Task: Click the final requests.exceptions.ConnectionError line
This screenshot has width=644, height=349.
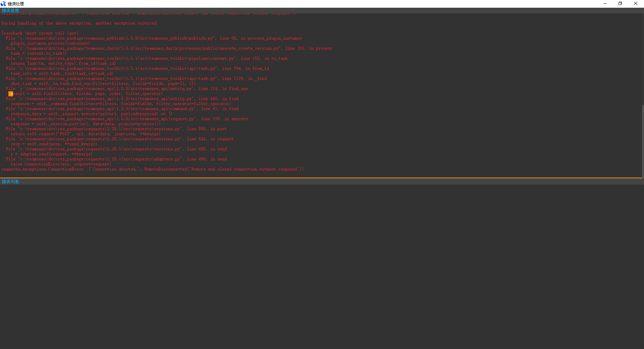Action: click(x=152, y=169)
